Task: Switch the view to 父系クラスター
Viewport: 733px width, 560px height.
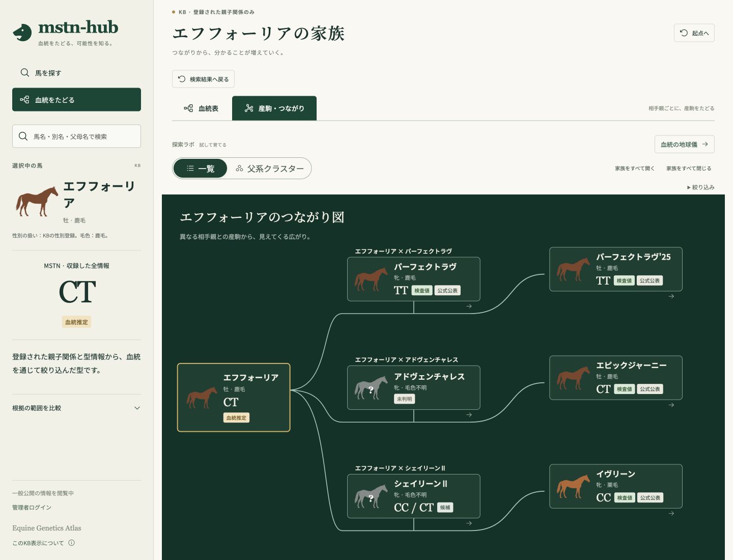Action: (x=269, y=169)
